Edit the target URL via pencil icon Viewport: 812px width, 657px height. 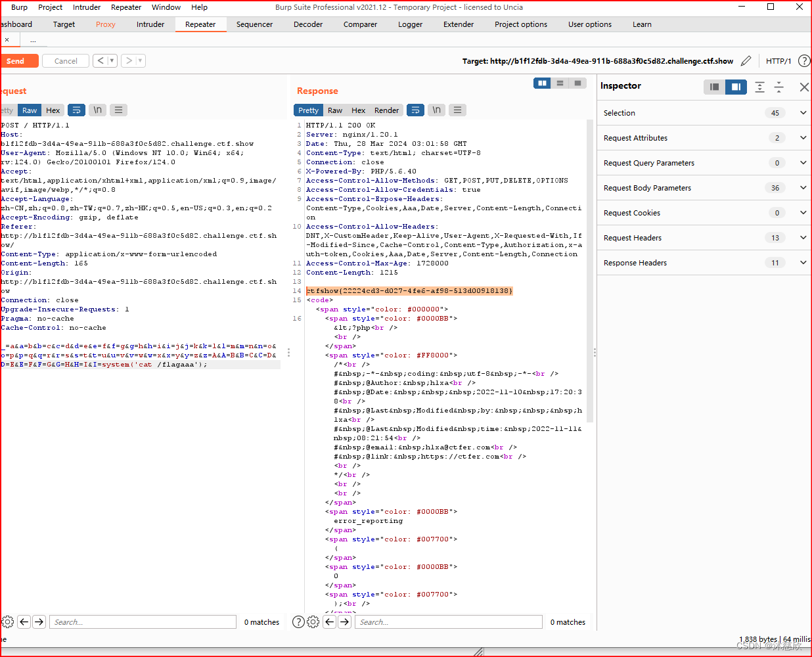(746, 60)
